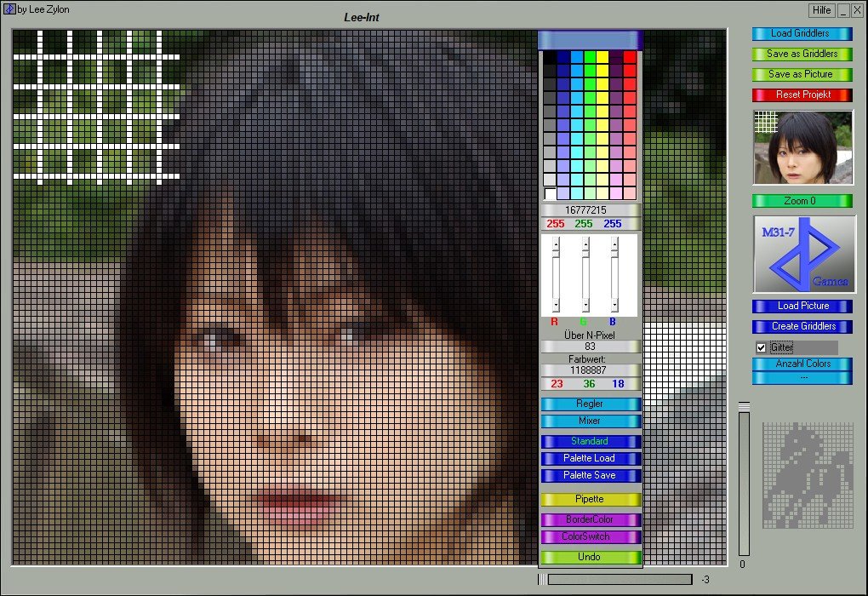The width and height of the screenshot is (868, 596).
Task: Save the project as Picture
Action: [x=801, y=74]
